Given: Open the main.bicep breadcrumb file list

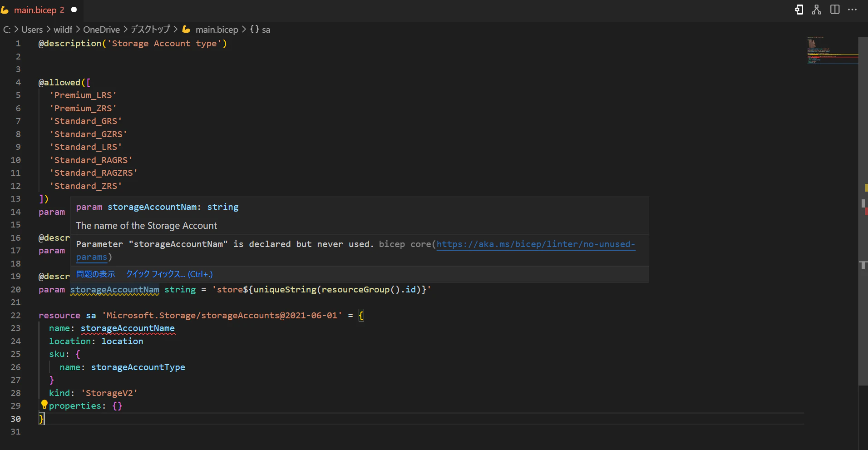Looking at the screenshot, I should [x=217, y=30].
